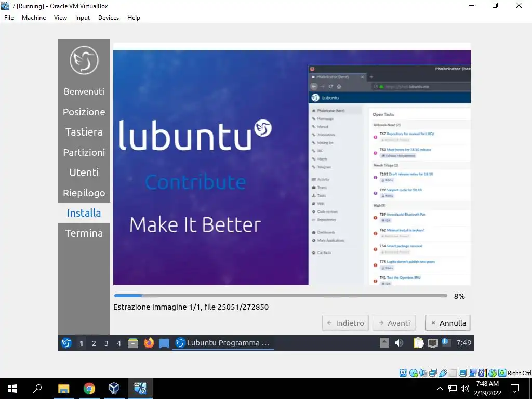This screenshot has height=399, width=532.
Task: Click the 8% progress percentage label
Action: tap(459, 296)
